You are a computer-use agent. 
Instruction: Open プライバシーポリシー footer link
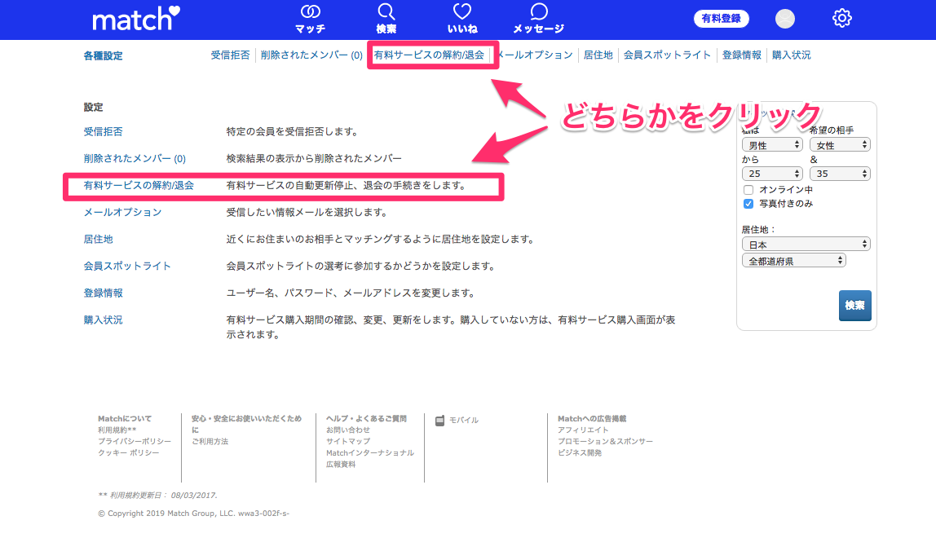[135, 441]
